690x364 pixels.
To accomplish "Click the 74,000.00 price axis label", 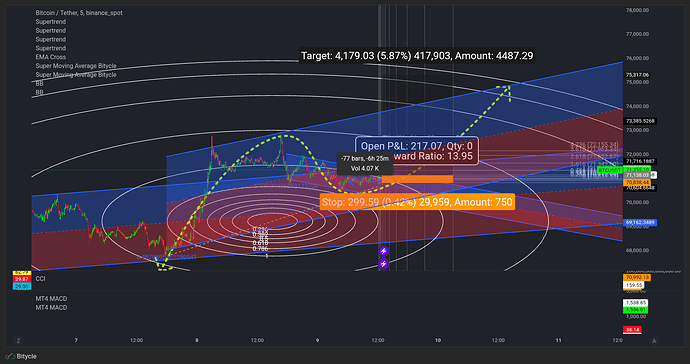I will click(x=637, y=106).
